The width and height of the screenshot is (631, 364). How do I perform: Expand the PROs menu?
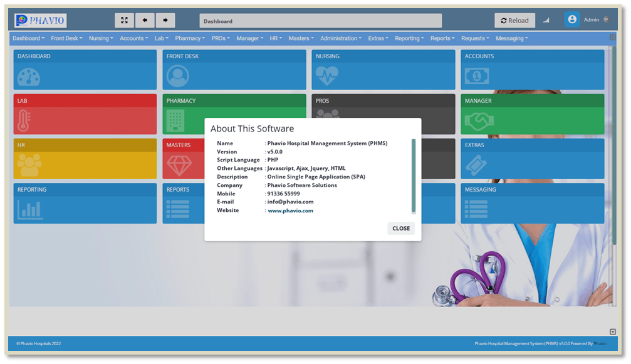click(x=221, y=38)
